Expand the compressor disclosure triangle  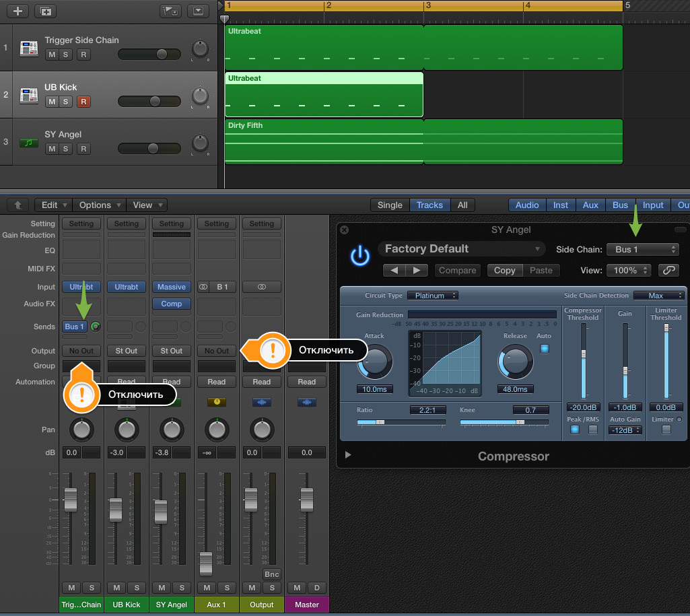(348, 454)
